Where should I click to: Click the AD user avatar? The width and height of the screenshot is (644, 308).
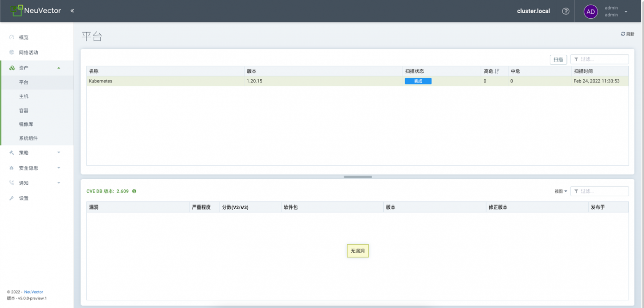[x=591, y=11]
